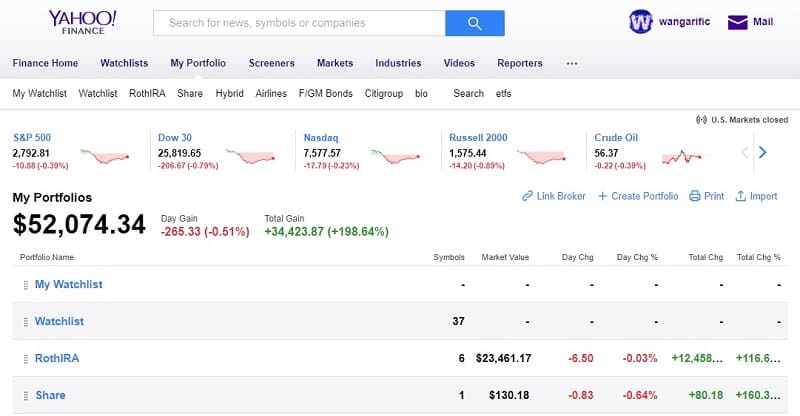The image size is (800, 416).
Task: Click the drag handle beside RothIRA
Action: [26, 358]
